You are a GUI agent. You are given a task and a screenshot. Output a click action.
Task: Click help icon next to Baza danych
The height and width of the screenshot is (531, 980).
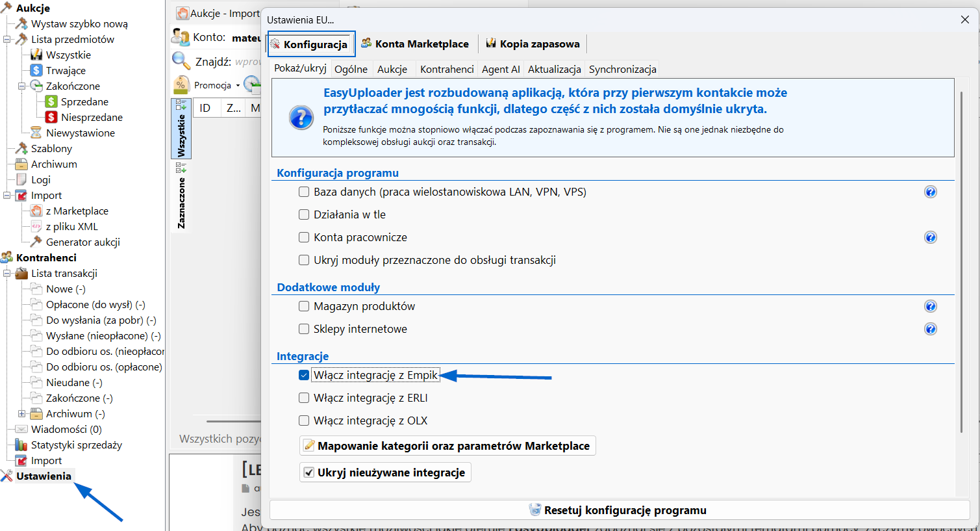coord(930,192)
